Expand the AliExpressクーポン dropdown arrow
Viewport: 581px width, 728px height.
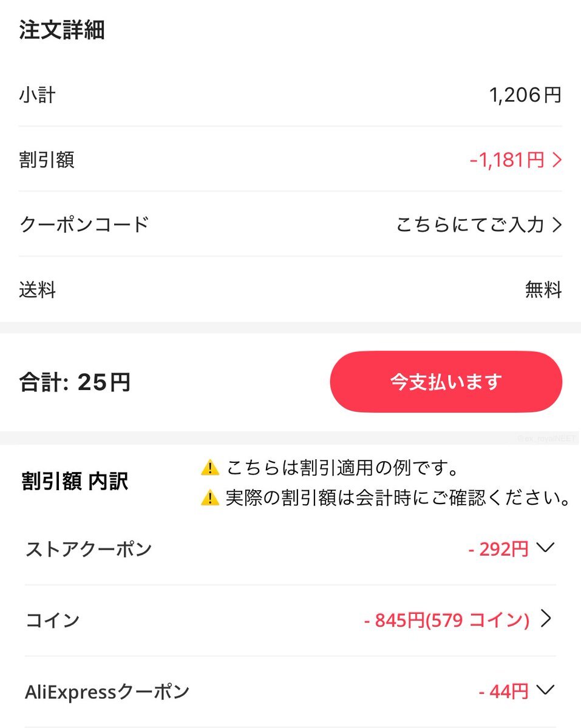(x=546, y=690)
